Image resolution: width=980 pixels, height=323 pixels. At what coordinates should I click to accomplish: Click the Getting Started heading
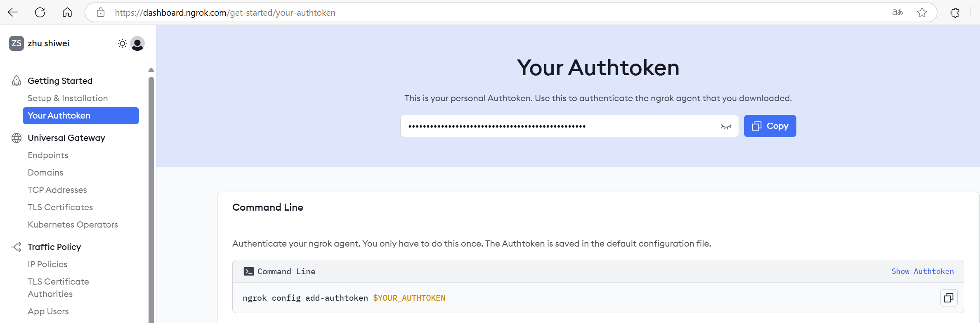click(x=60, y=81)
